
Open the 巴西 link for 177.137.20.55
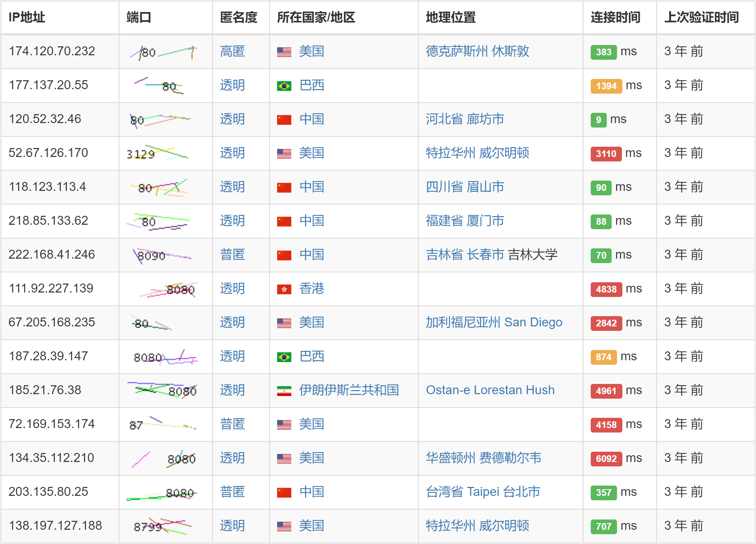(x=311, y=85)
